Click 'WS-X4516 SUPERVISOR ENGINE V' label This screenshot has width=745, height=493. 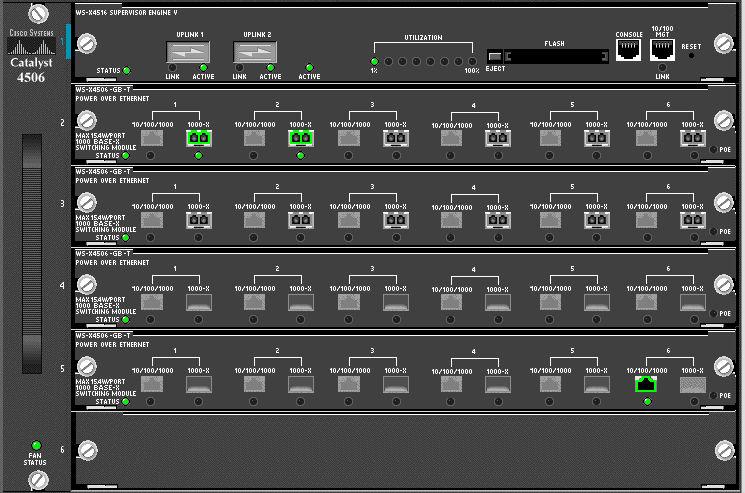(126, 13)
